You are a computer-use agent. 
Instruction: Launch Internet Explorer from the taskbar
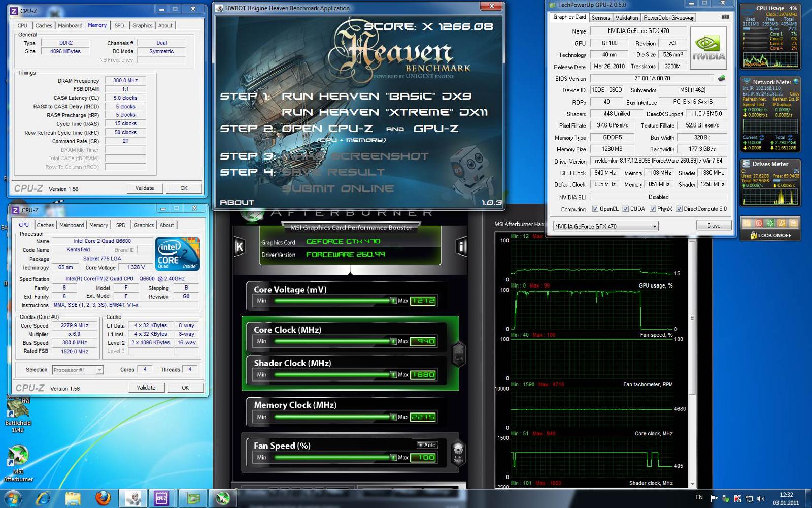pyautogui.click(x=44, y=498)
